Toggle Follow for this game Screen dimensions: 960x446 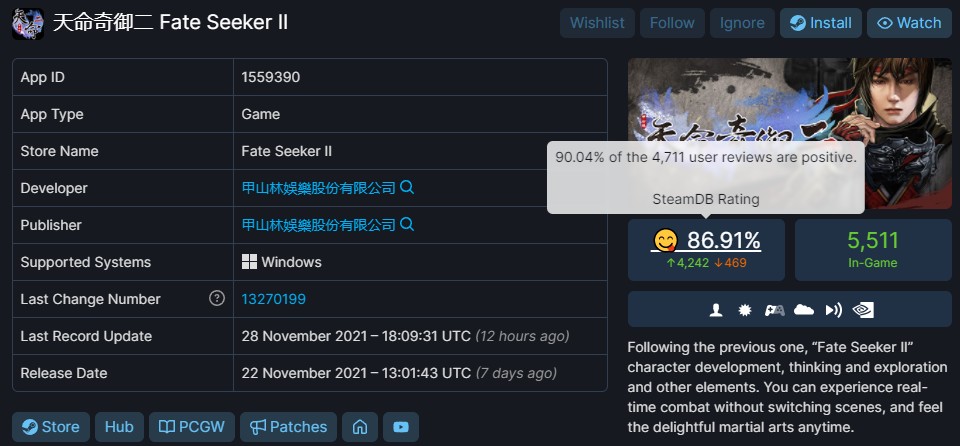coord(672,23)
